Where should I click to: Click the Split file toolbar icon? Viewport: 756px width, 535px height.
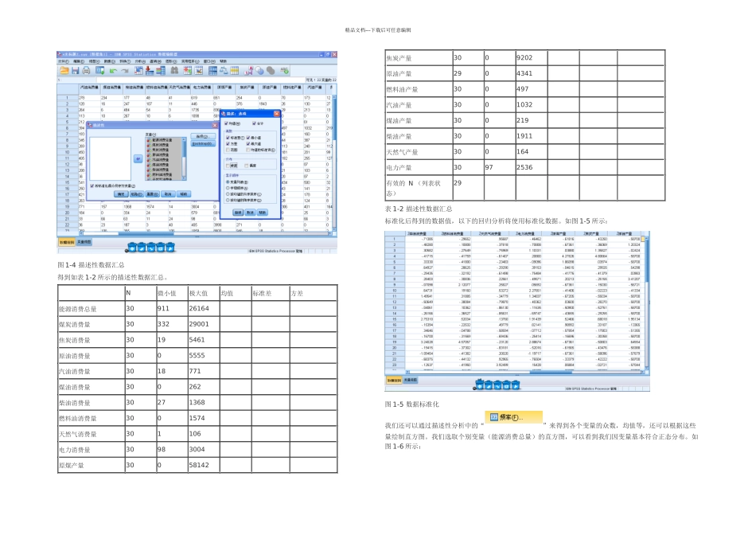pos(212,70)
